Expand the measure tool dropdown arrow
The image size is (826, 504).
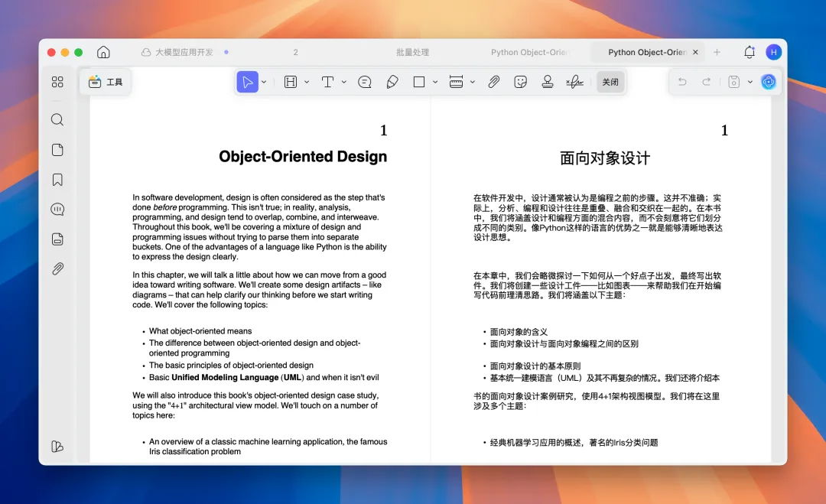pos(473,82)
